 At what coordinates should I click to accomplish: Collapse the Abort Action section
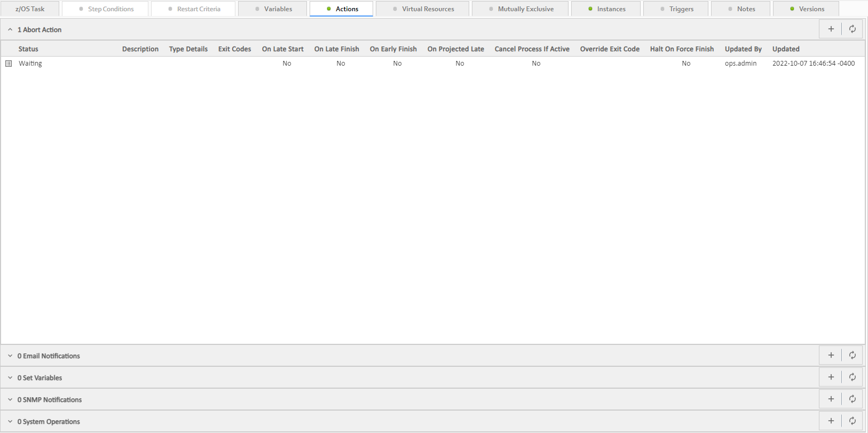coord(10,30)
